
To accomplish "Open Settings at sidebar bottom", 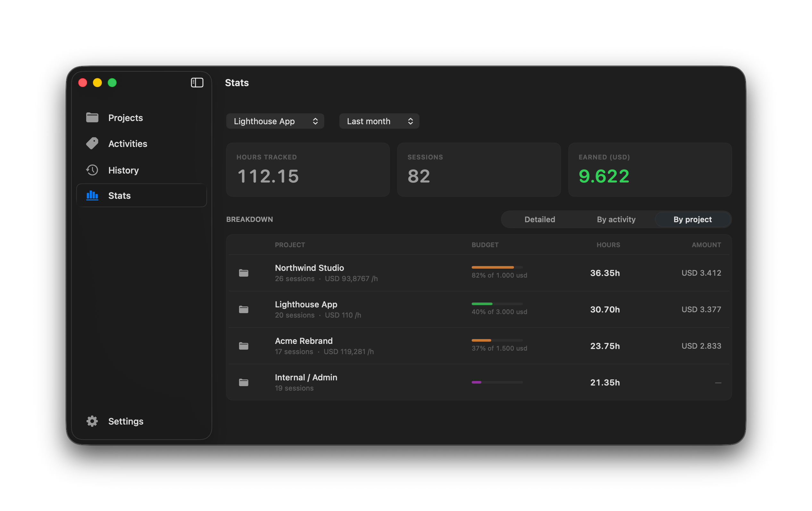I will coord(142,421).
